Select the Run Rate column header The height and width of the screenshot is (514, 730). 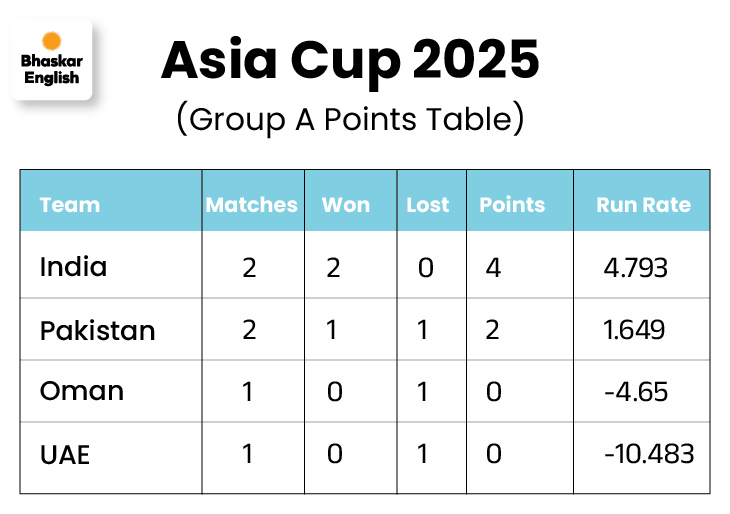(643, 205)
